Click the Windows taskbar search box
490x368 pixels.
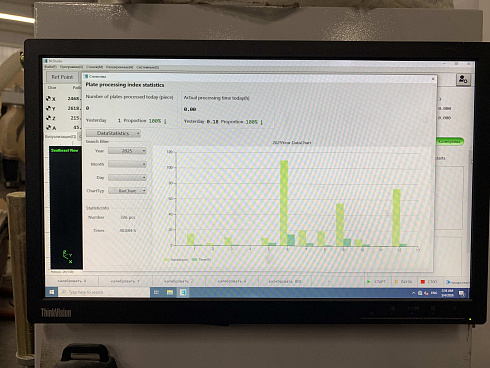tap(104, 292)
